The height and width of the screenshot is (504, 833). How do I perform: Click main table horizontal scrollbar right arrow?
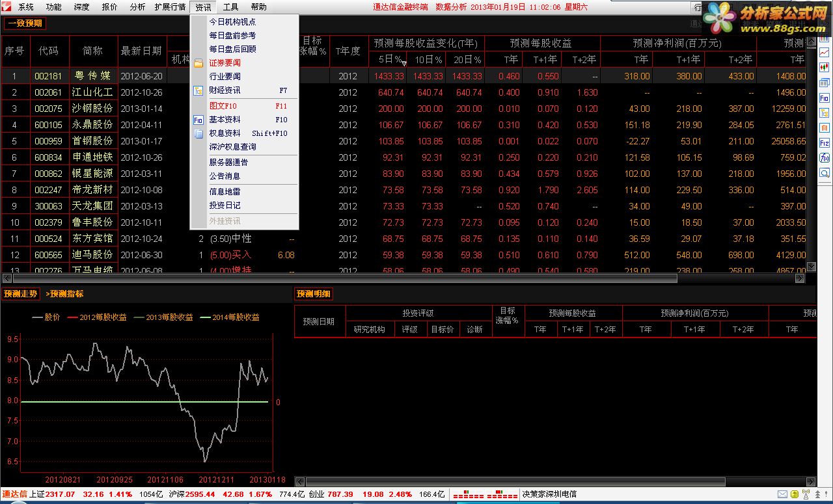pyautogui.click(x=800, y=278)
